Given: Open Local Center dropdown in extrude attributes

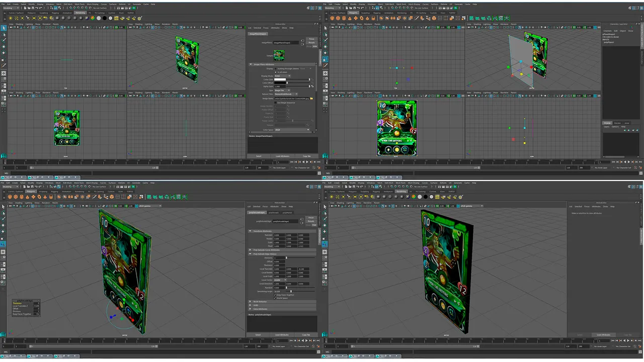Looking at the screenshot, I should (x=280, y=280).
